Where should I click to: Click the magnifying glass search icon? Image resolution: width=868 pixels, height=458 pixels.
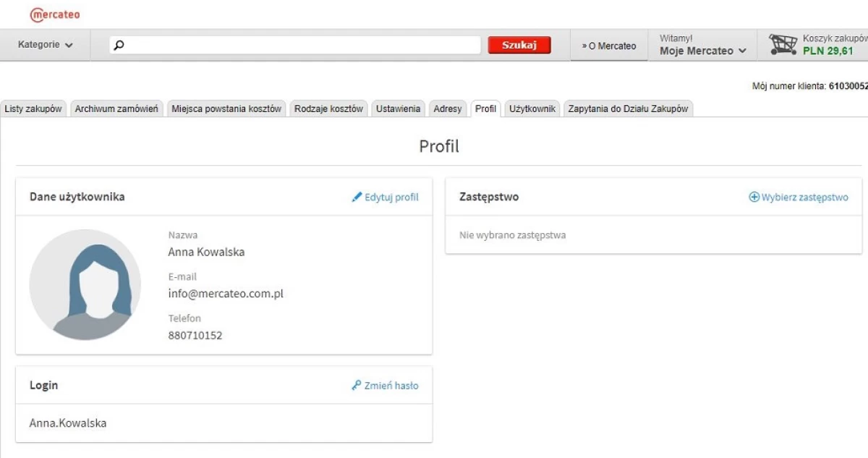coord(119,45)
